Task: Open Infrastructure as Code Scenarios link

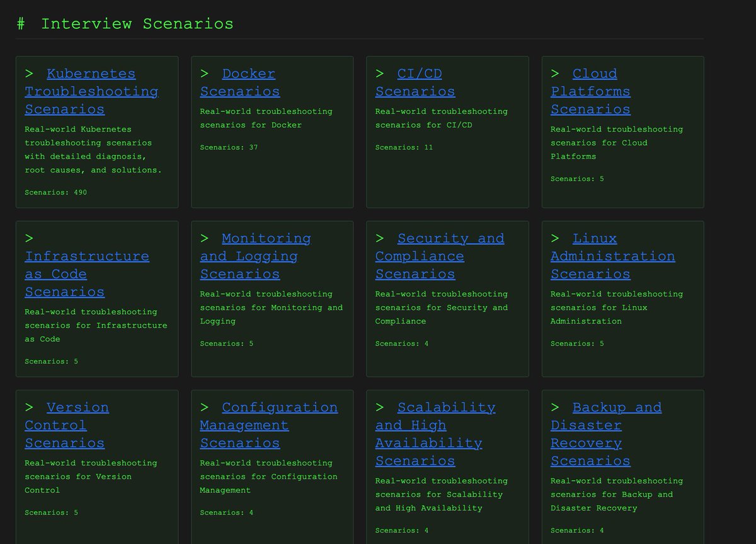Action: [87, 274]
